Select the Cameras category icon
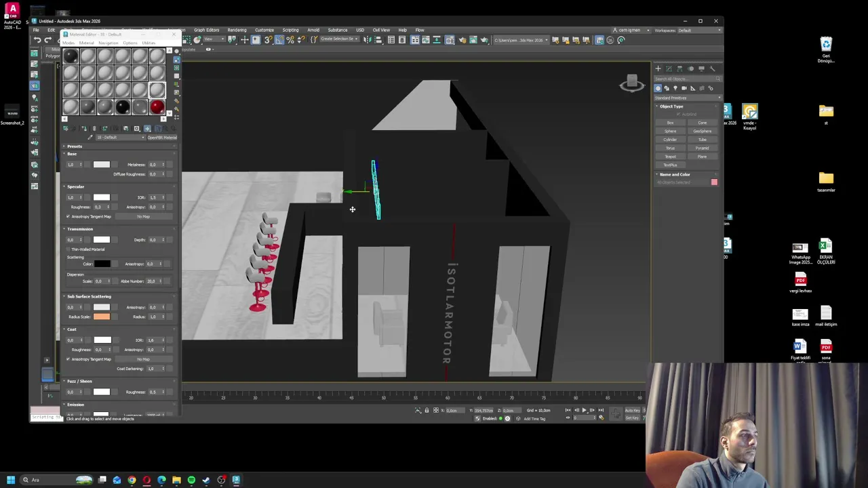The width and height of the screenshot is (868, 488). tap(684, 88)
